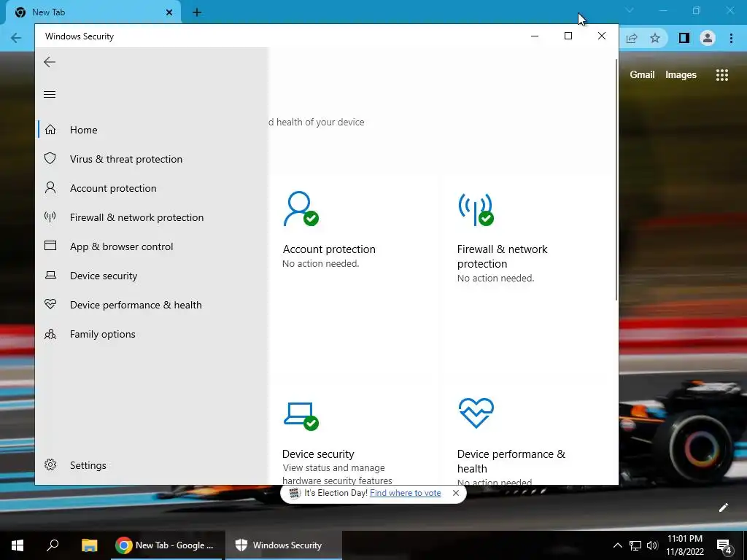Image resolution: width=747 pixels, height=560 pixels.
Task: Click the Windows Security vertical scrollbar
Action: (x=616, y=180)
